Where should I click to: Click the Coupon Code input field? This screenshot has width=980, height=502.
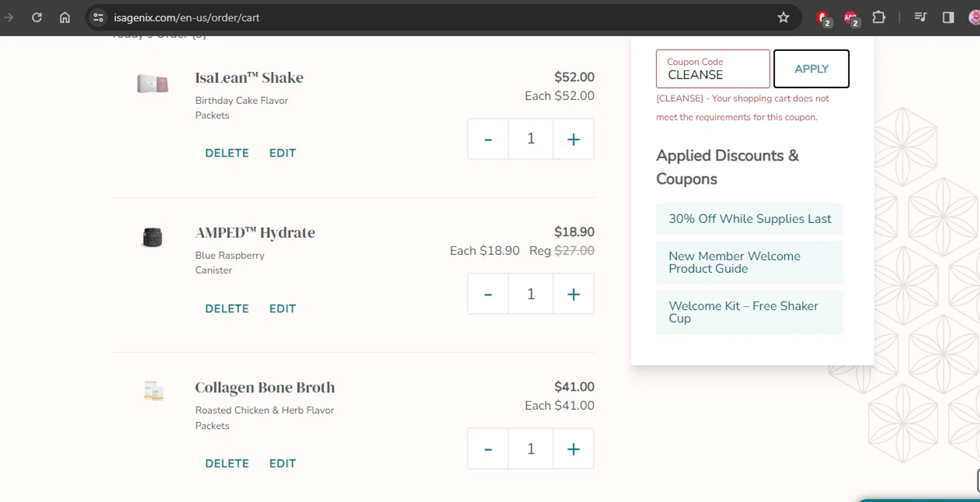713,69
